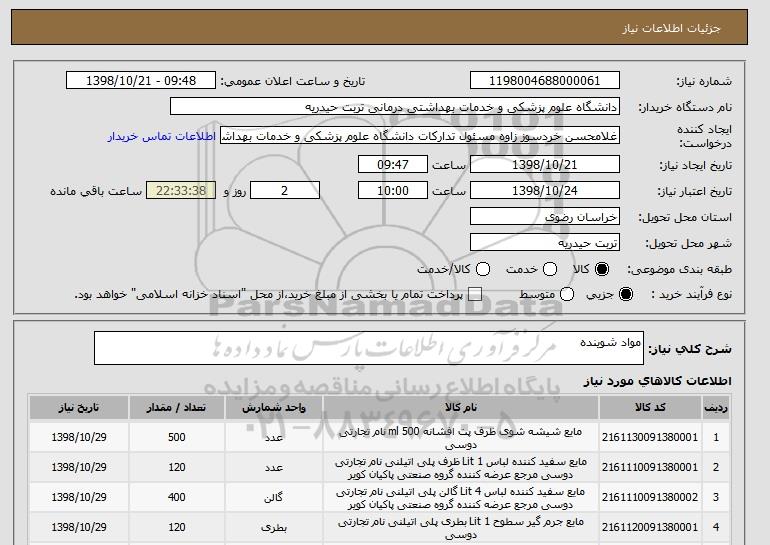Click the تربت حیدریه city field
The image size is (770, 545).
(x=545, y=243)
